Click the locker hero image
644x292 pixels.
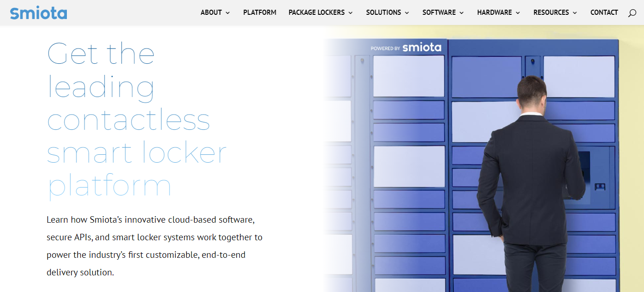[x=483, y=158]
